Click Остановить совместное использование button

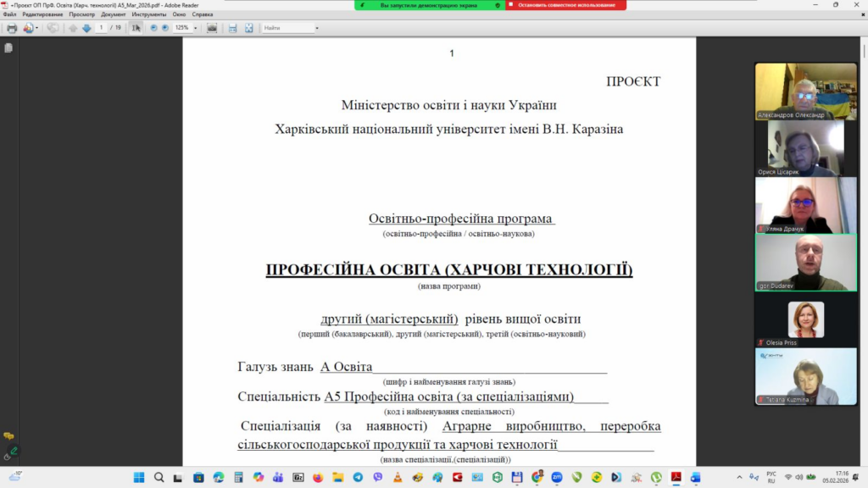coord(565,5)
